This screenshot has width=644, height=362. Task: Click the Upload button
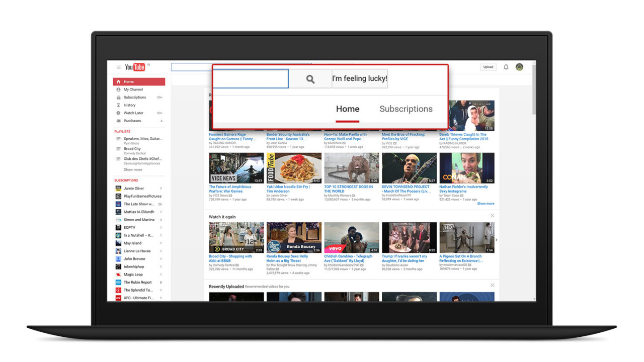488,67
